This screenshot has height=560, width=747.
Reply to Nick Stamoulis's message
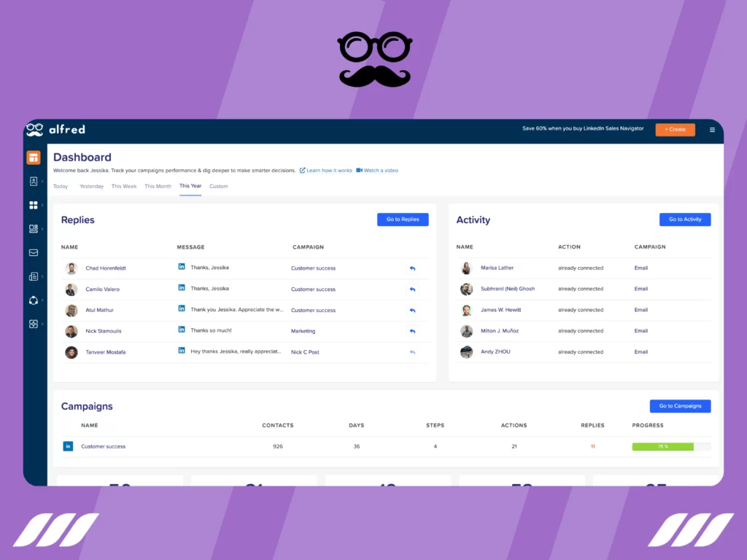click(413, 332)
